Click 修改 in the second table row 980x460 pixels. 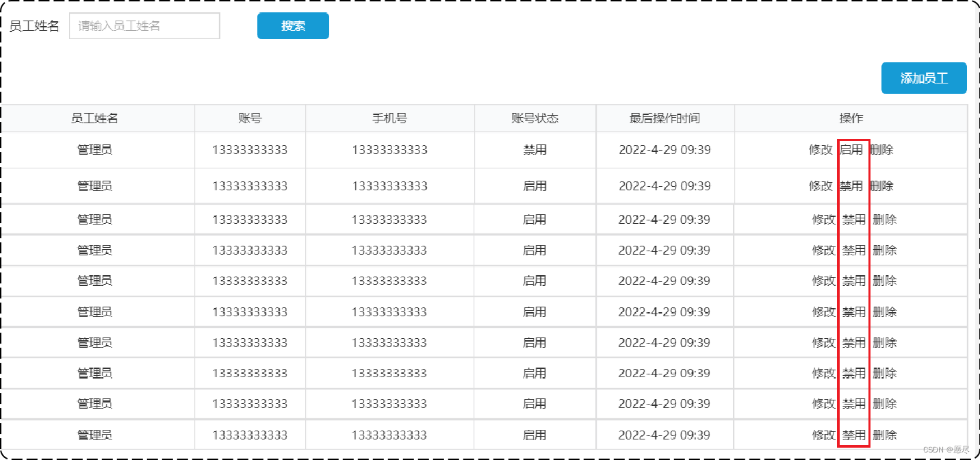click(821, 186)
